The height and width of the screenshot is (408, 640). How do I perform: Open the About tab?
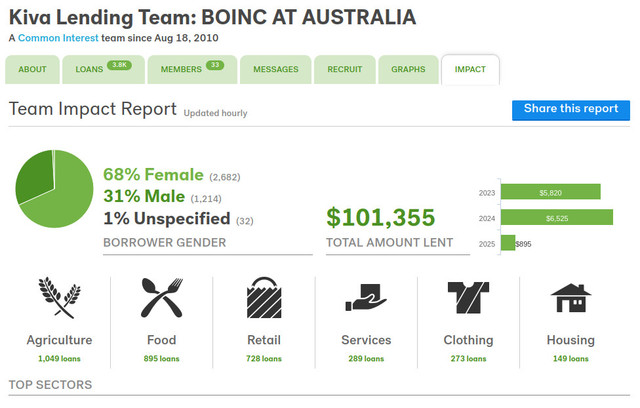32,69
